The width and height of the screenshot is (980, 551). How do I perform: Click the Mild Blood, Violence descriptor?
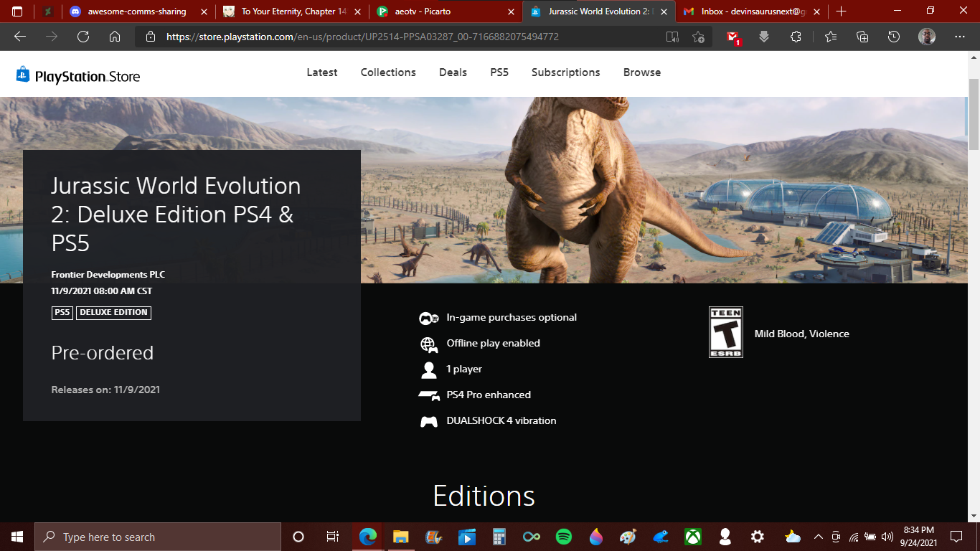(x=802, y=334)
